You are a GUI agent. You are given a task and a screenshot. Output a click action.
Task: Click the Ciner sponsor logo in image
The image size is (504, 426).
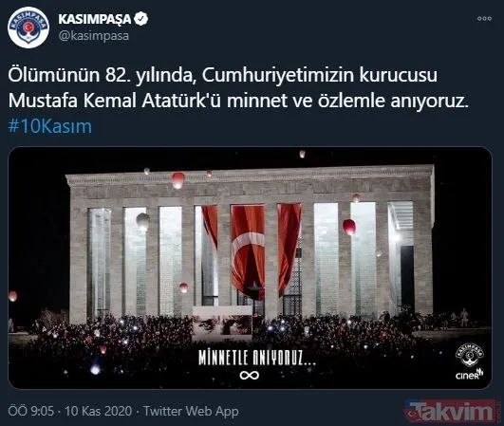coord(469,374)
